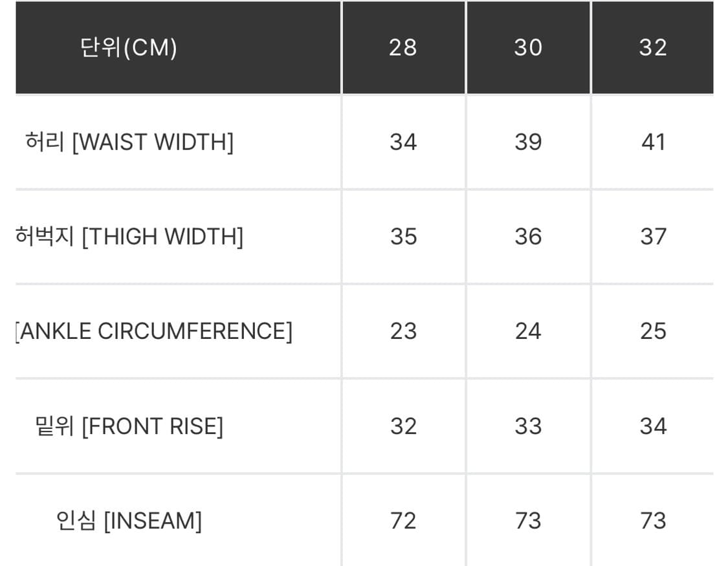728x566 pixels.
Task: Click the 허벅지 [THIGH WIDTH] row label
Action: pyautogui.click(x=129, y=237)
